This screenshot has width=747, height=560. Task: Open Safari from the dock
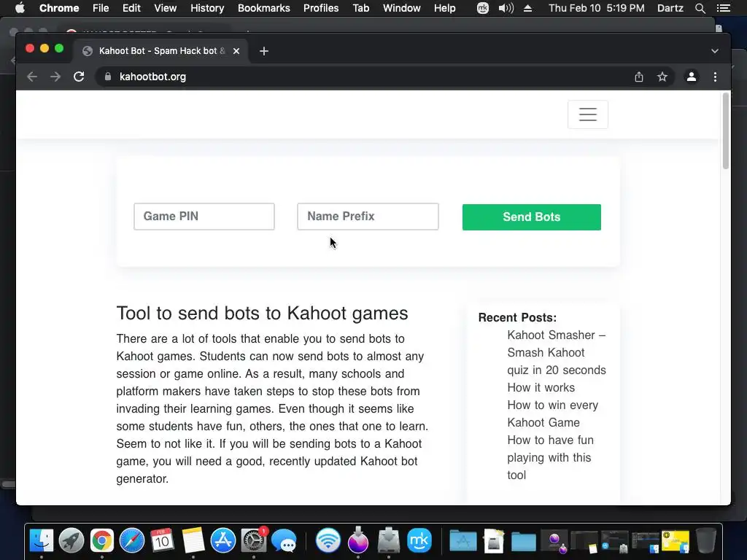(132, 541)
